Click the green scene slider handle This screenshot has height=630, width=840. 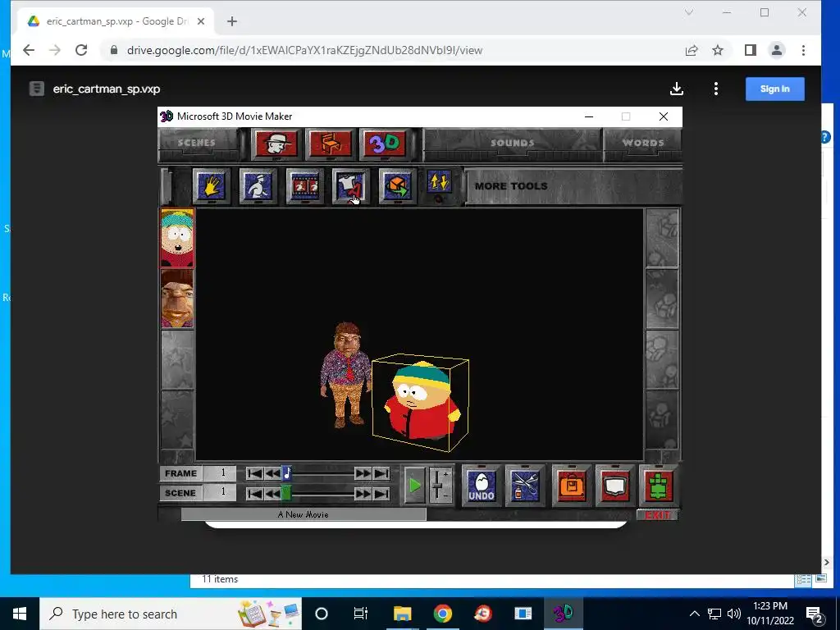point(286,493)
